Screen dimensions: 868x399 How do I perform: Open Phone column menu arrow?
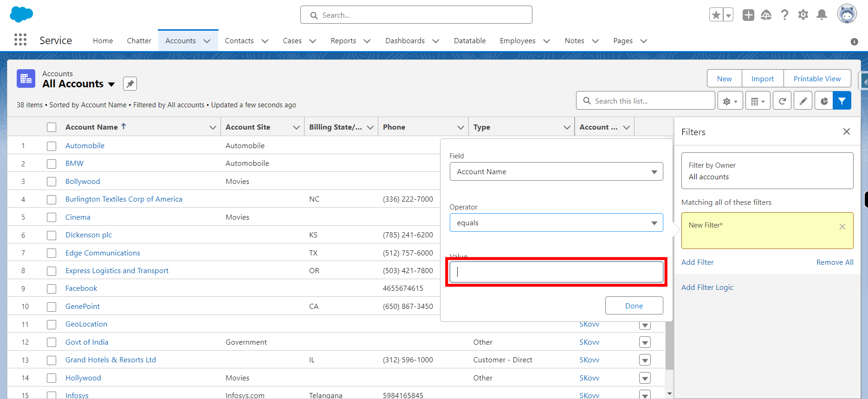coord(460,127)
